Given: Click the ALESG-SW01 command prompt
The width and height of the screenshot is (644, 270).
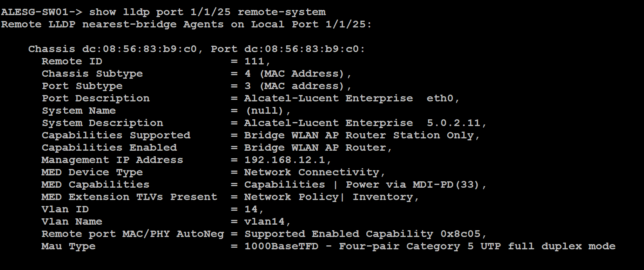Looking at the screenshot, I should click(x=41, y=12).
